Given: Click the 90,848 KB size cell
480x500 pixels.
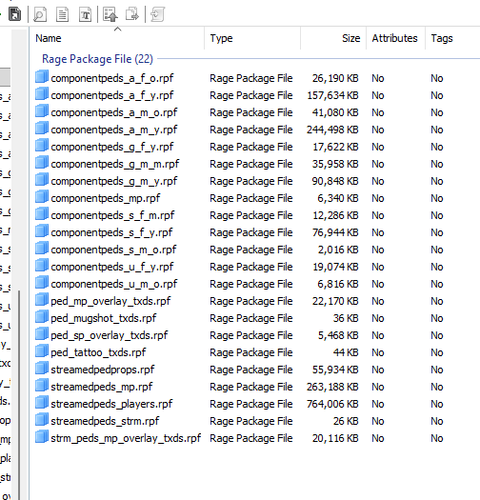Looking at the screenshot, I should pos(335,181).
